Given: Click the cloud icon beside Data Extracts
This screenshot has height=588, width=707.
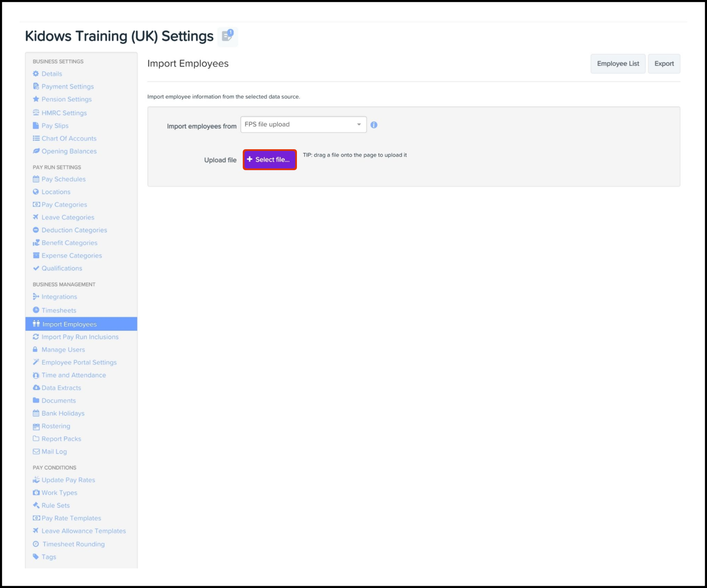Looking at the screenshot, I should (x=36, y=388).
